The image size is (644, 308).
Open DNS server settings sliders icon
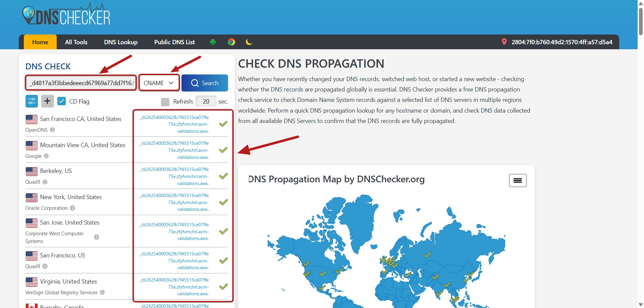click(x=32, y=101)
